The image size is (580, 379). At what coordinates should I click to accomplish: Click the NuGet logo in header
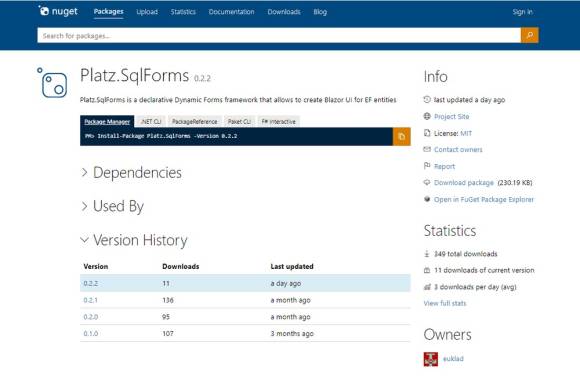[x=58, y=11]
